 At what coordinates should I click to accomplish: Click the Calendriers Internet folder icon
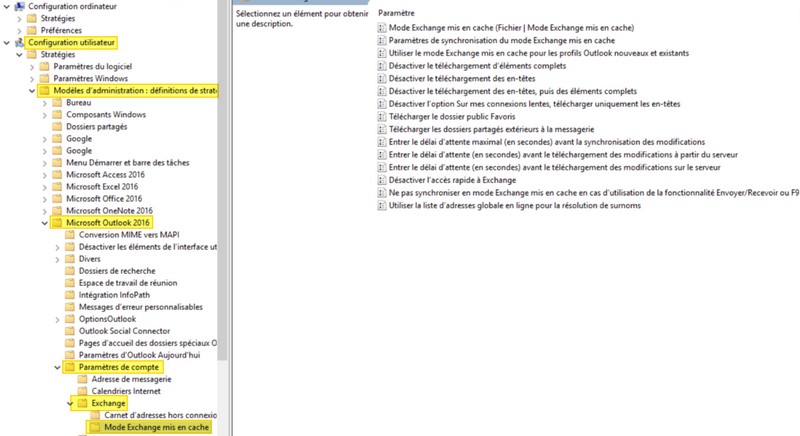click(82, 391)
